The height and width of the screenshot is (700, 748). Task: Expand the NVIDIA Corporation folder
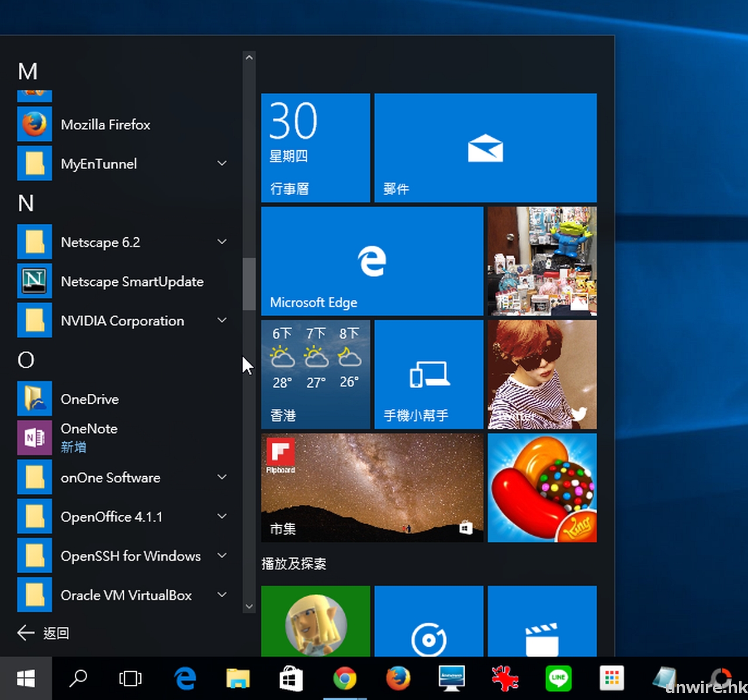222,320
